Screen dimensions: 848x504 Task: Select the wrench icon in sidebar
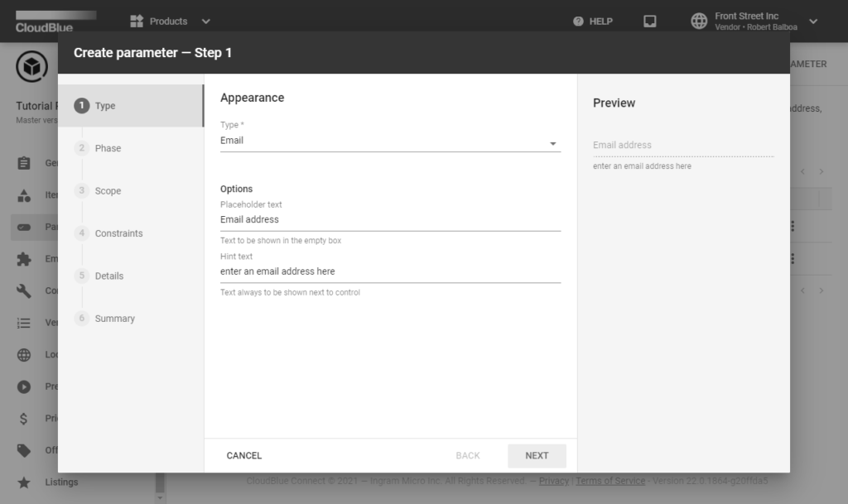[24, 290]
